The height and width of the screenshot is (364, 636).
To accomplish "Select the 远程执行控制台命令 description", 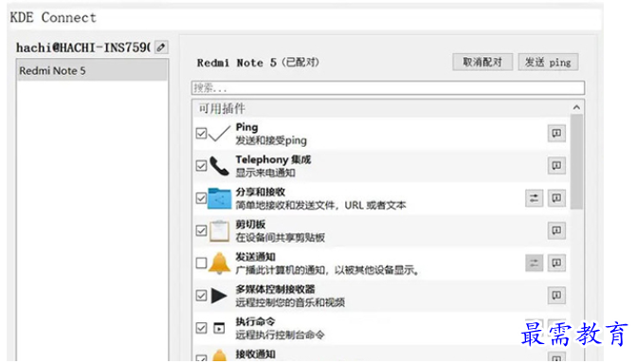I will [x=280, y=335].
